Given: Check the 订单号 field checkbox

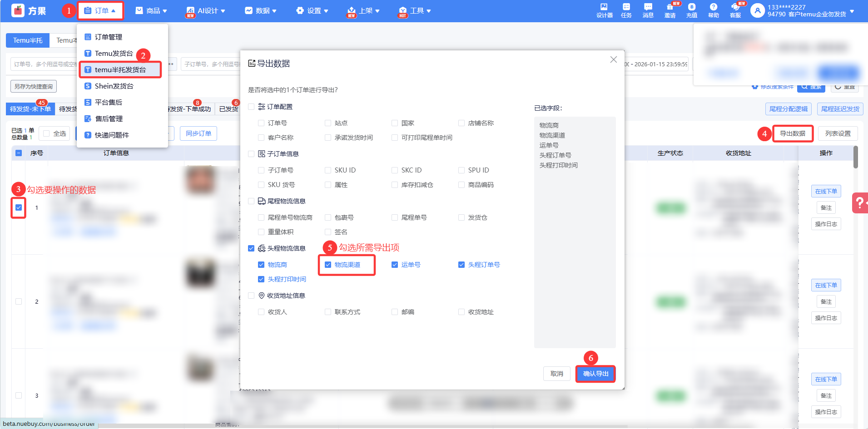Looking at the screenshot, I should pos(261,123).
